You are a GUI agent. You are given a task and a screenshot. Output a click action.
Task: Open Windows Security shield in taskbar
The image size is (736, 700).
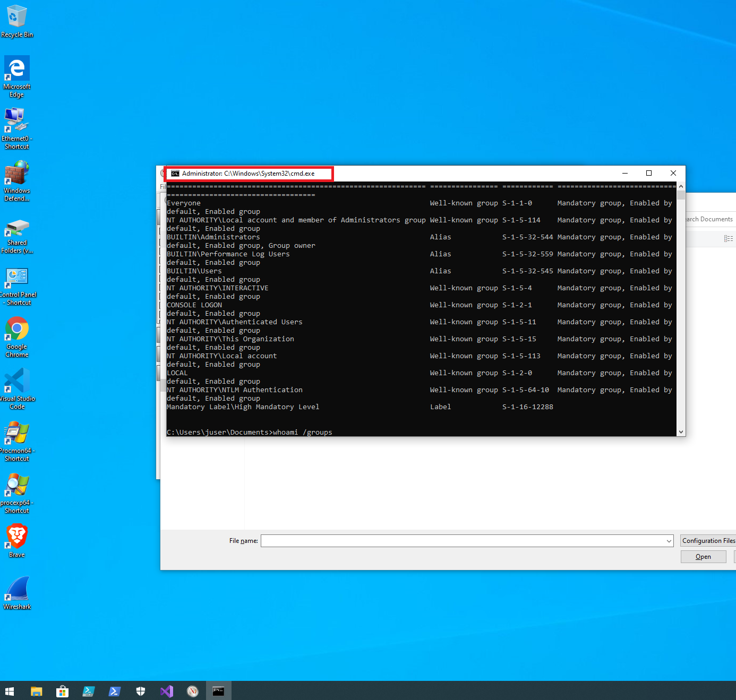(140, 691)
